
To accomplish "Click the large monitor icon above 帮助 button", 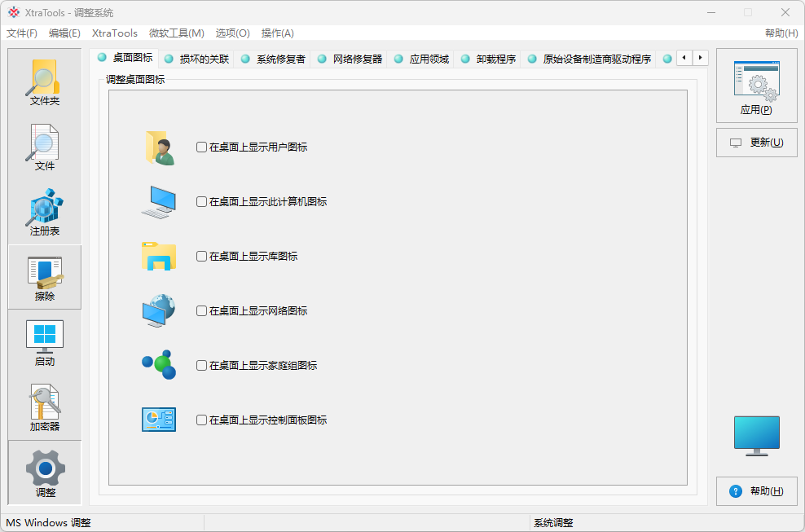I will pyautogui.click(x=757, y=436).
